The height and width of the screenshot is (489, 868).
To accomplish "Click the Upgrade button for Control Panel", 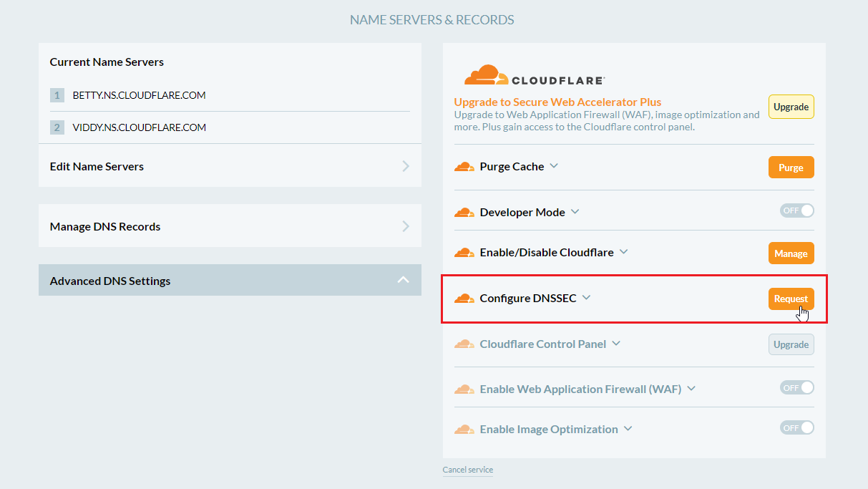I will (x=791, y=344).
